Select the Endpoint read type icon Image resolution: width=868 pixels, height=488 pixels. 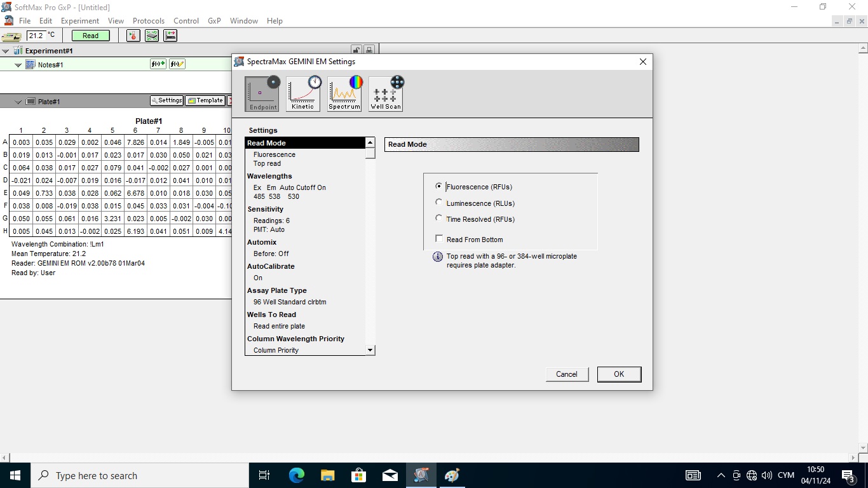coord(262,93)
